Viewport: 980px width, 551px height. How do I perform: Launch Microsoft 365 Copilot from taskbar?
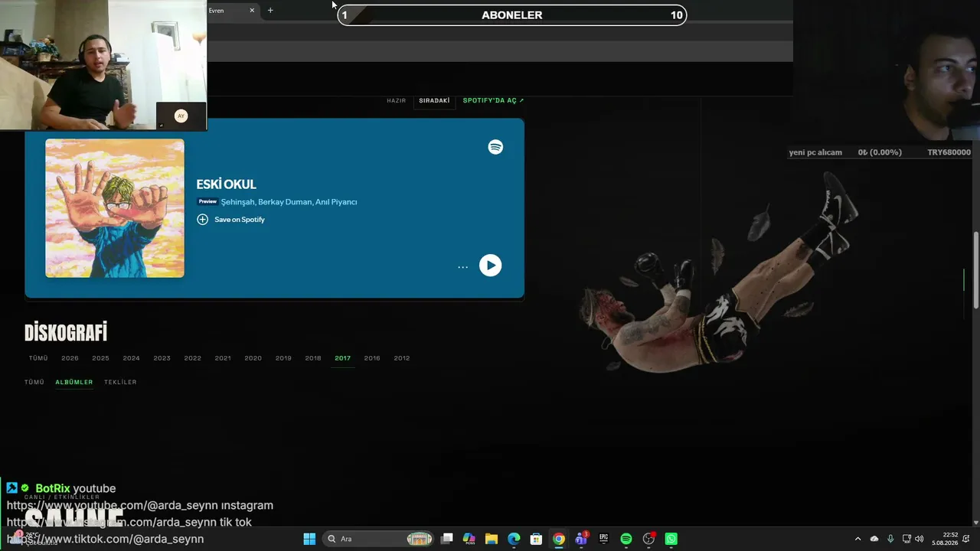pos(469,539)
